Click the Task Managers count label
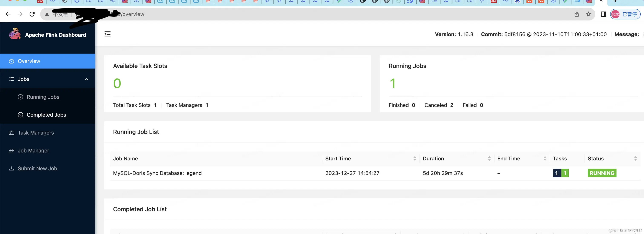 click(x=187, y=105)
